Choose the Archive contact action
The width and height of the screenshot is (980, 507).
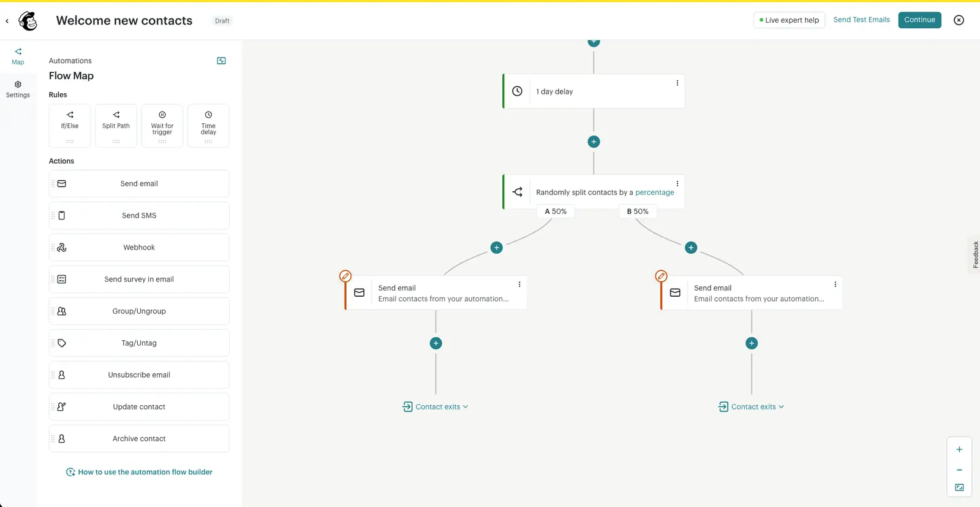(139, 438)
